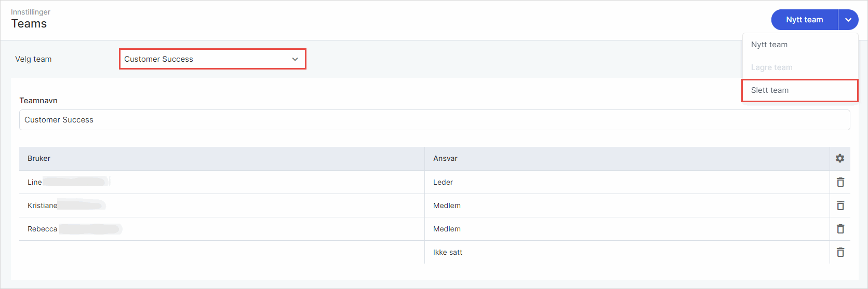Click the Bruker column header
The width and height of the screenshot is (868, 289).
point(39,158)
